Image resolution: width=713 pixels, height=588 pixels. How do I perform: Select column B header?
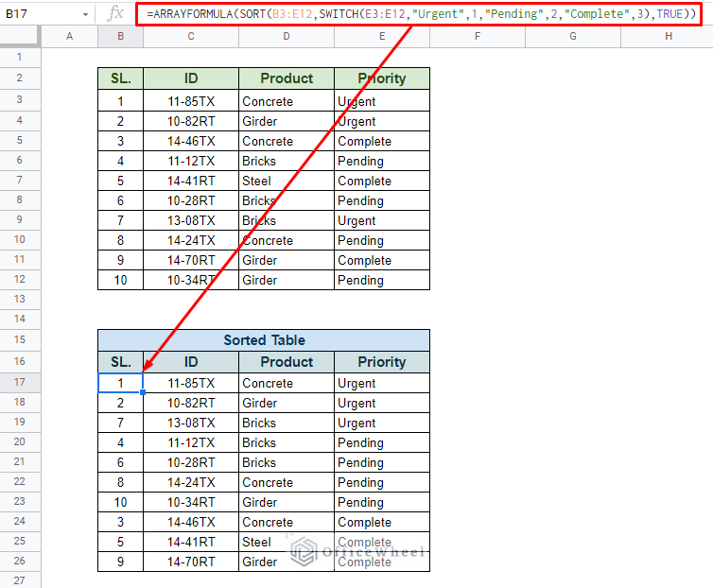click(x=120, y=36)
